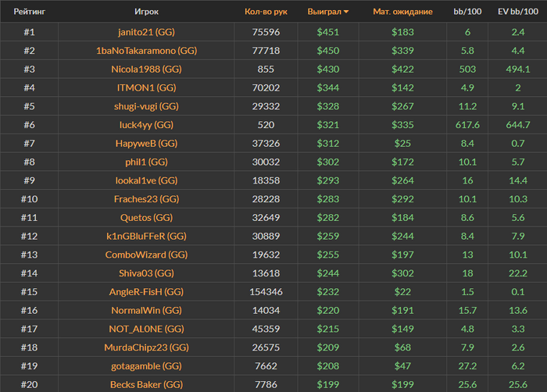The height and width of the screenshot is (392, 547).
Task: Click k1nGBluFFeR (GG) player link
Action: tap(146, 236)
